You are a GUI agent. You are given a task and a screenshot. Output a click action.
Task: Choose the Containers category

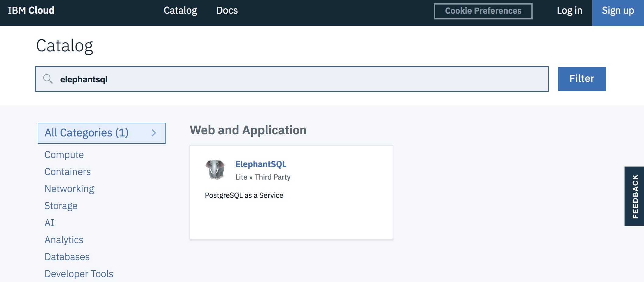pos(68,172)
